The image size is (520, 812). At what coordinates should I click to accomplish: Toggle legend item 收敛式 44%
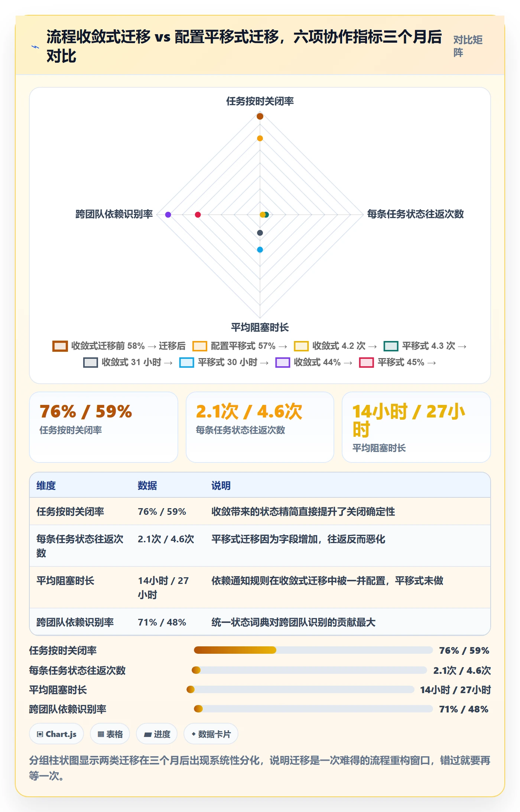pos(314,362)
